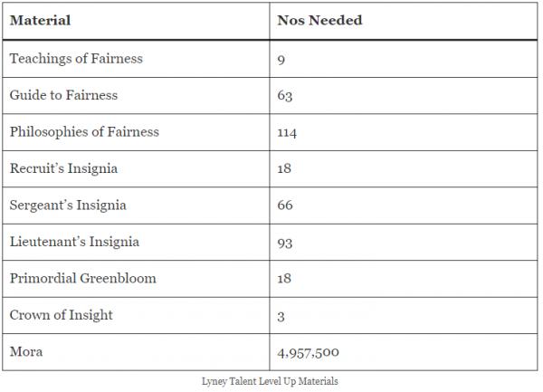Select the Teachings of Fairness cell
The image size is (543, 392).
[76, 59]
